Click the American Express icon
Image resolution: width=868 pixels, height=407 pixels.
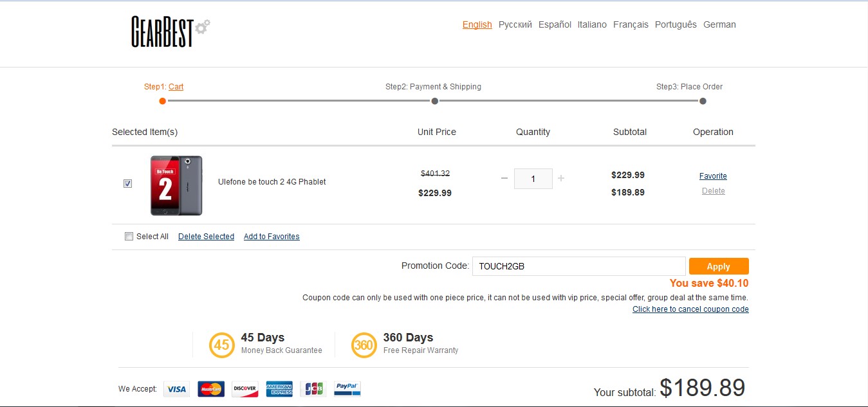point(279,389)
